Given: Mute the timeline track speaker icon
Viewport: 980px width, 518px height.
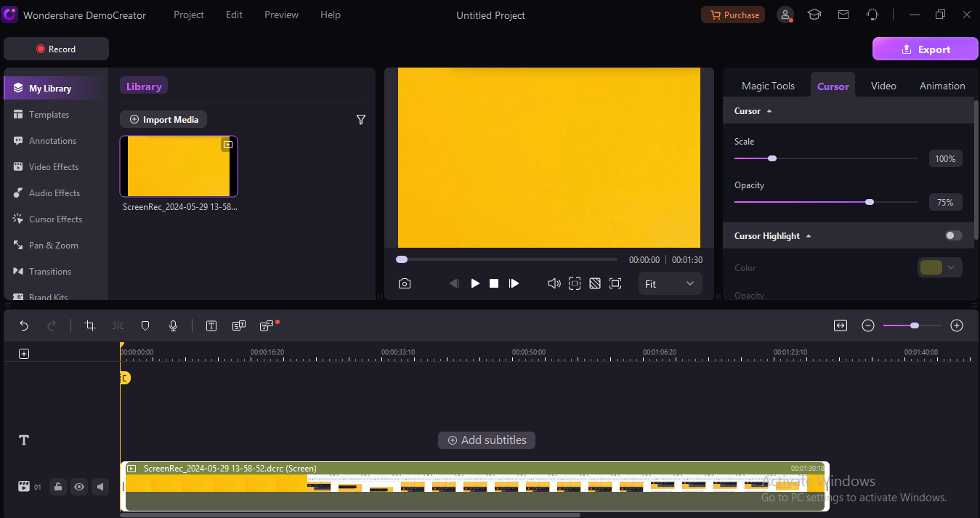Looking at the screenshot, I should pos(100,487).
